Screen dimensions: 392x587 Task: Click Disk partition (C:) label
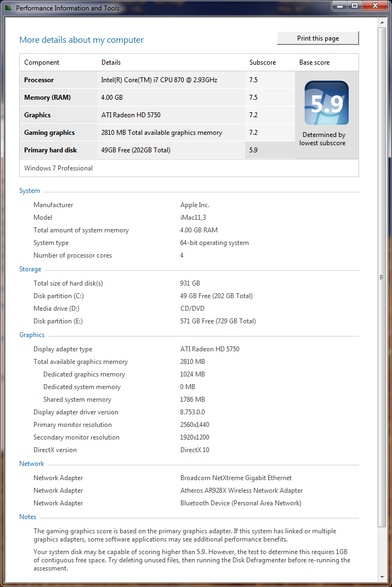pyautogui.click(x=59, y=296)
